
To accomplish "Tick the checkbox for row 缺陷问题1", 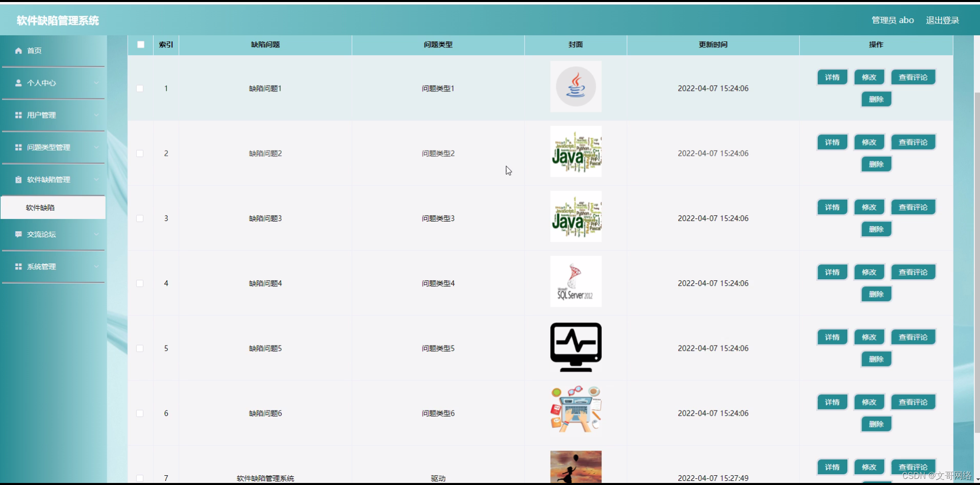I will pos(140,88).
